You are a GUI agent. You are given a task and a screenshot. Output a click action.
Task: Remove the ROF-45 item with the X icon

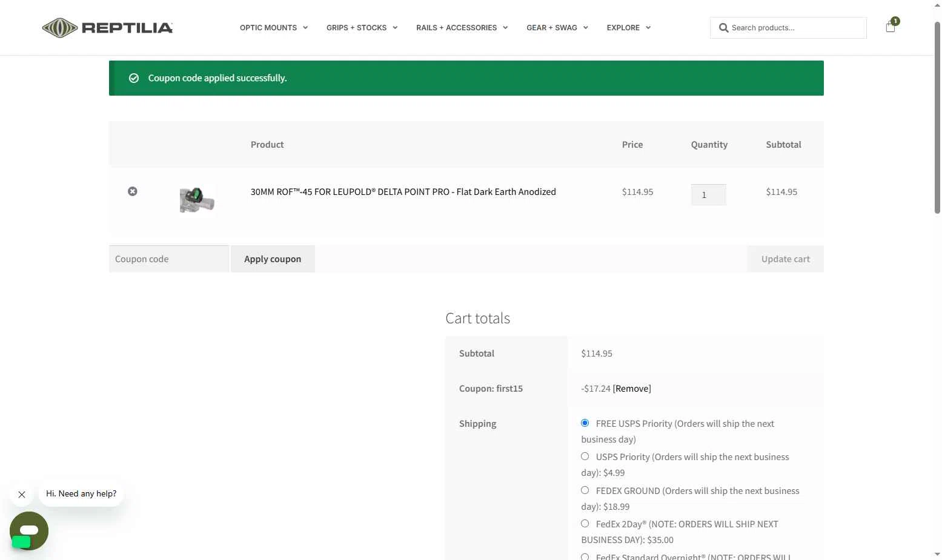(x=133, y=191)
